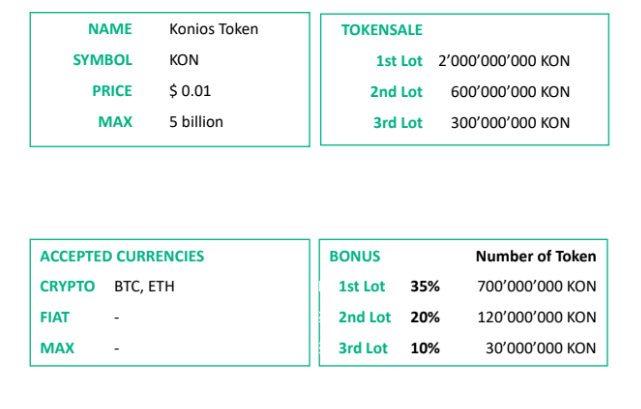
Task: Click the 5 billion max value
Action: pos(196,122)
